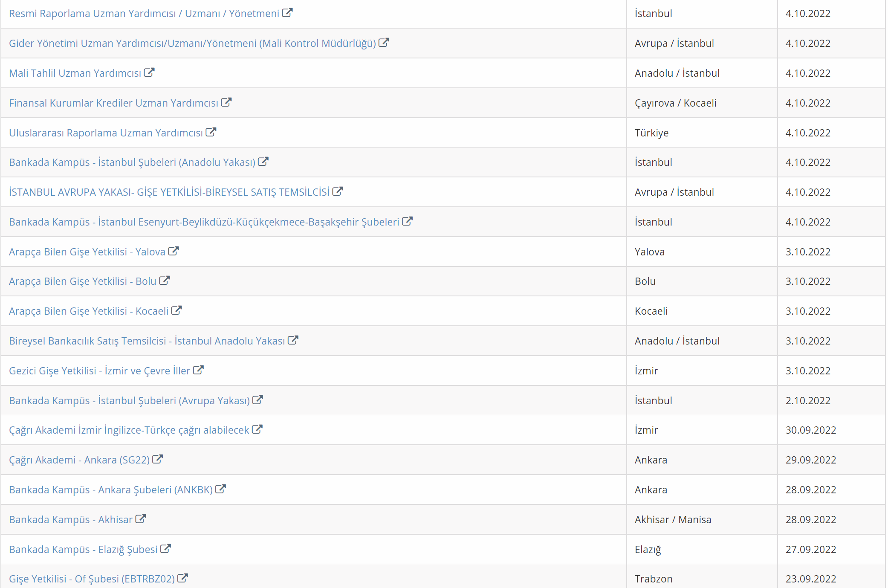The image size is (888, 588).
Task: Open Bankada Kampüs İstanbul Anadolu Yakası link
Action: [132, 162]
